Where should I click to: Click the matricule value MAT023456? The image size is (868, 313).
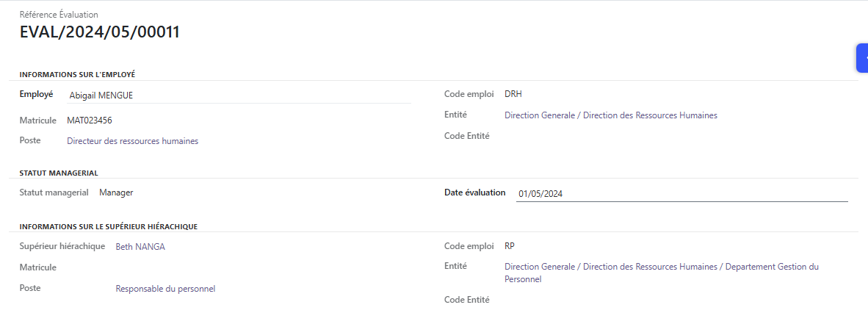click(89, 120)
